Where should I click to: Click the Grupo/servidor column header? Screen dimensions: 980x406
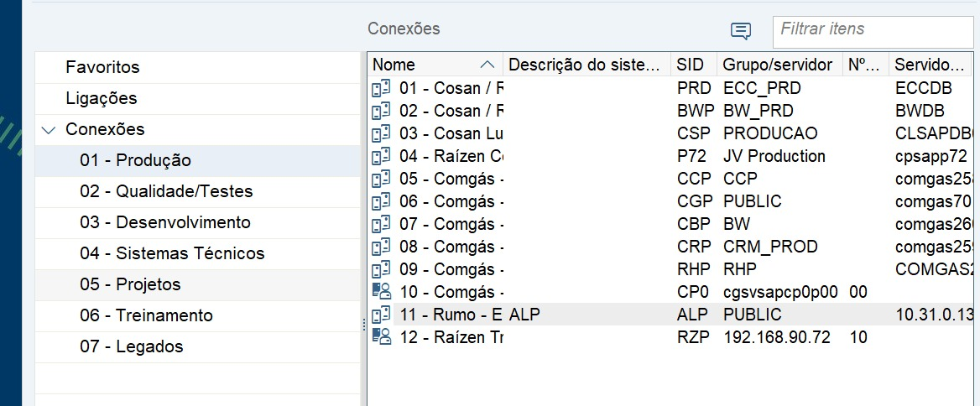pyautogui.click(x=779, y=65)
